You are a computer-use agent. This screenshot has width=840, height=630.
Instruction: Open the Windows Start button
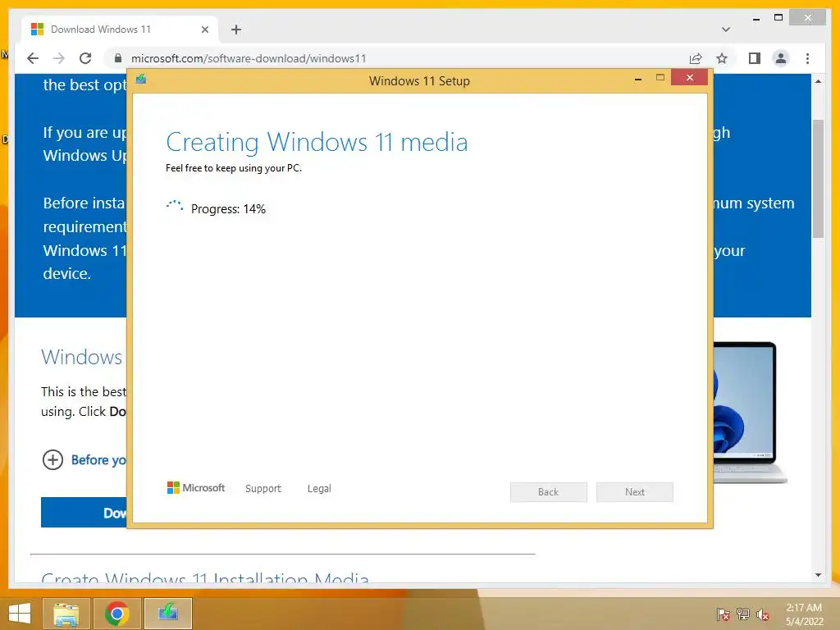click(x=20, y=614)
